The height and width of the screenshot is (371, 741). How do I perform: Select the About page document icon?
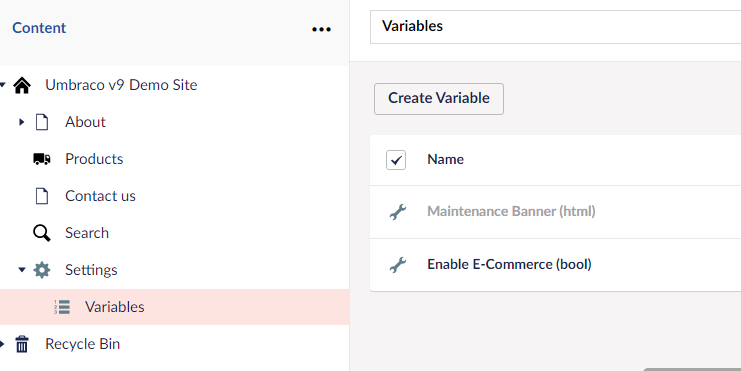(42, 122)
